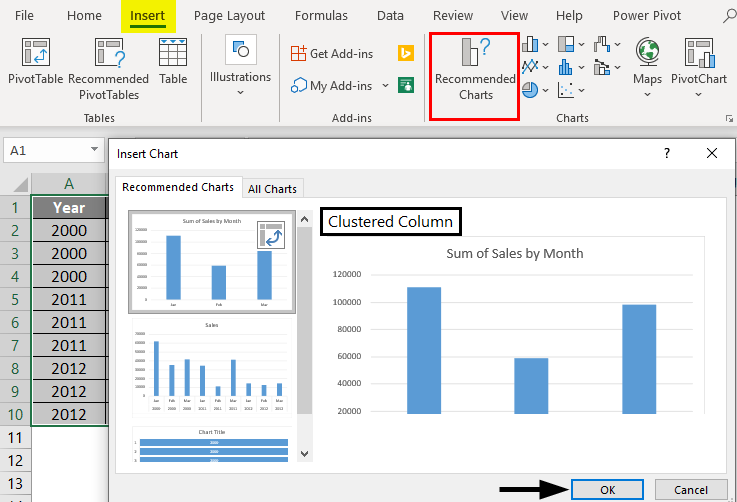This screenshot has width=737, height=502.
Task: Switch to the Power Pivot tab
Action: (647, 16)
